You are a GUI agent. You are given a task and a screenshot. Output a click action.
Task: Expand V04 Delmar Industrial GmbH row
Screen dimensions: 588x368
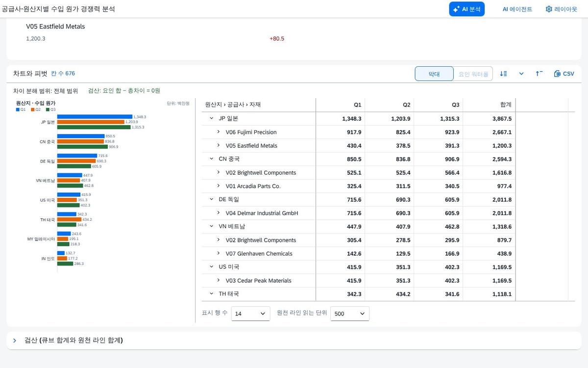tap(219, 213)
